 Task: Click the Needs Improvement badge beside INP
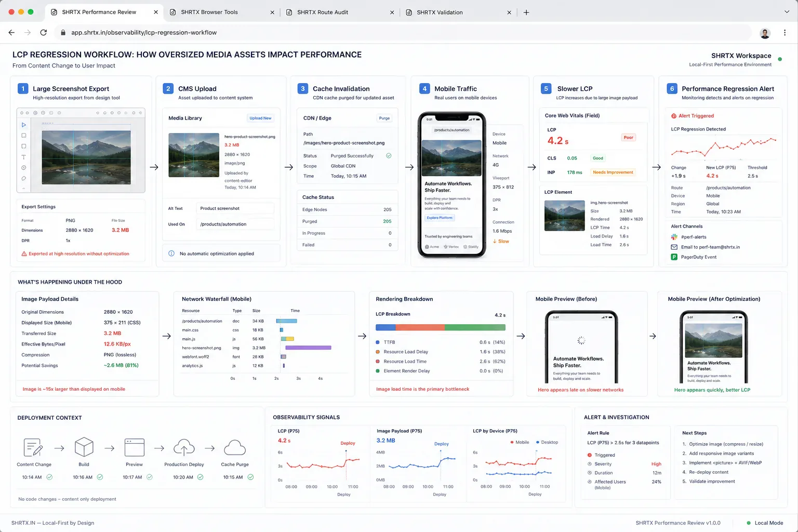[613, 172]
